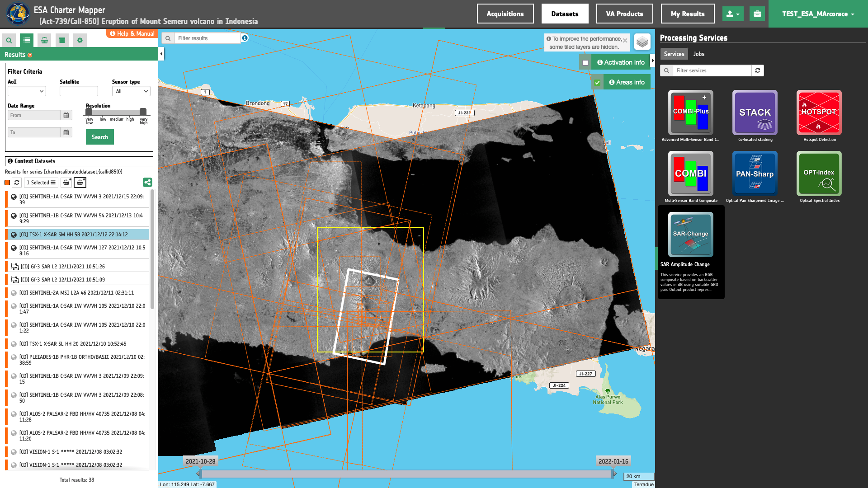Open the 1 Selected menu
Image resolution: width=868 pixels, height=488 pixels.
pyautogui.click(x=41, y=183)
